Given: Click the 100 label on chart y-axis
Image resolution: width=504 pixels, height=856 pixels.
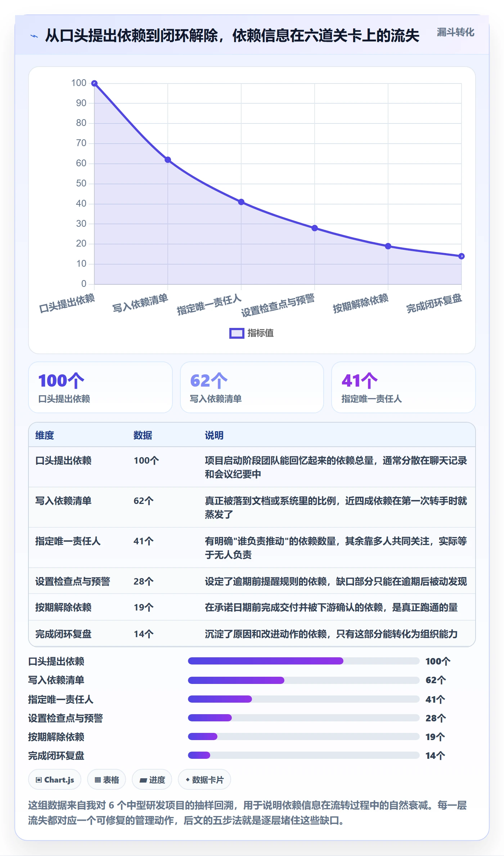Looking at the screenshot, I should (x=79, y=83).
